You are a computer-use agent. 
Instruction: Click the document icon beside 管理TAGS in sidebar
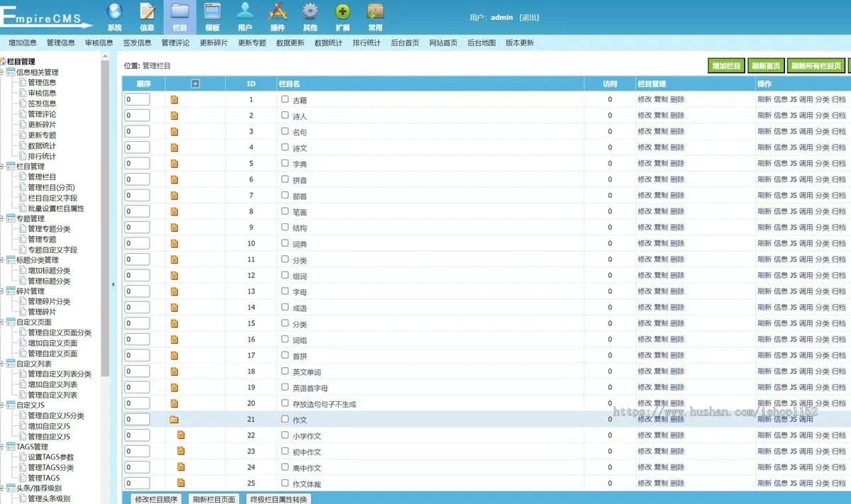tap(22, 478)
